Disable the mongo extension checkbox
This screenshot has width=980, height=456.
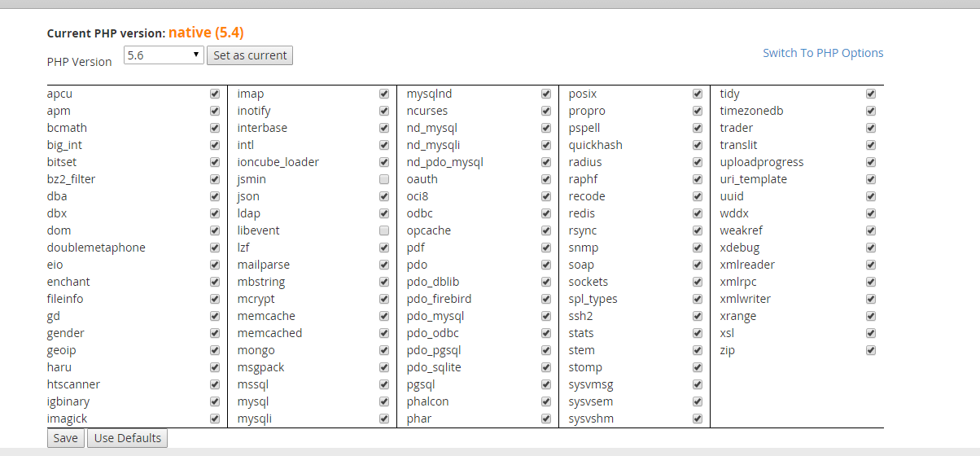click(x=384, y=350)
